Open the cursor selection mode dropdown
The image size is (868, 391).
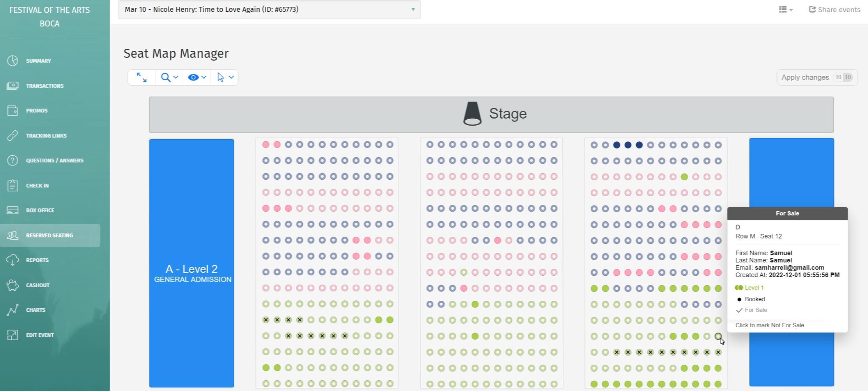click(x=225, y=77)
